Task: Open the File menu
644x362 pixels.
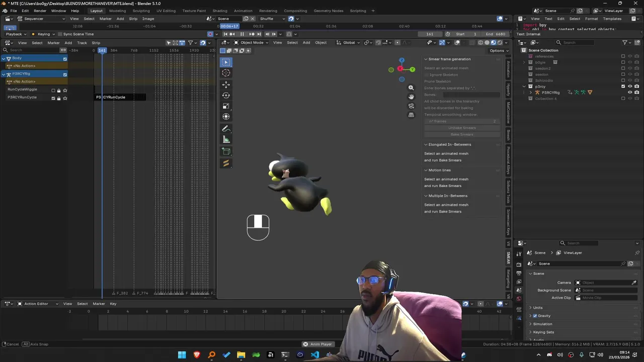Action: tap(14, 11)
